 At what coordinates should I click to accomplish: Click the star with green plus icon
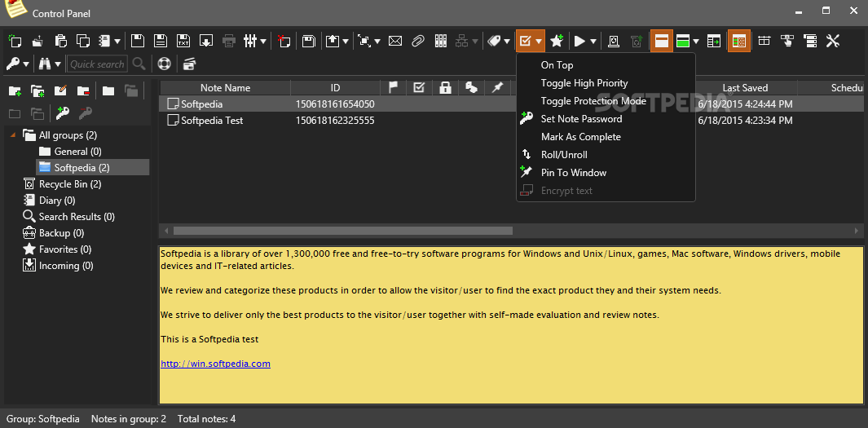[557, 41]
